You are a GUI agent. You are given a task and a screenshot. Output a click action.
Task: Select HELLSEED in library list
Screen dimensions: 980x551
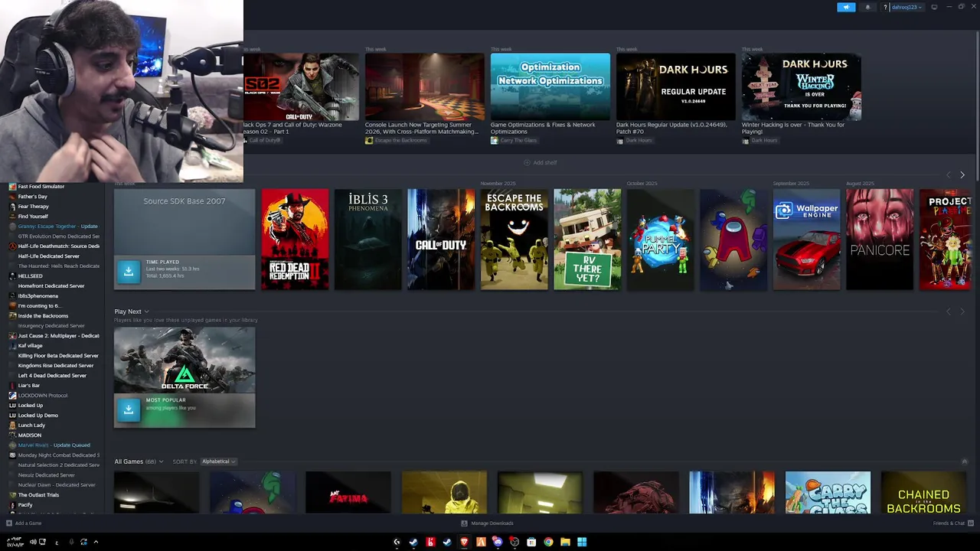coord(30,275)
